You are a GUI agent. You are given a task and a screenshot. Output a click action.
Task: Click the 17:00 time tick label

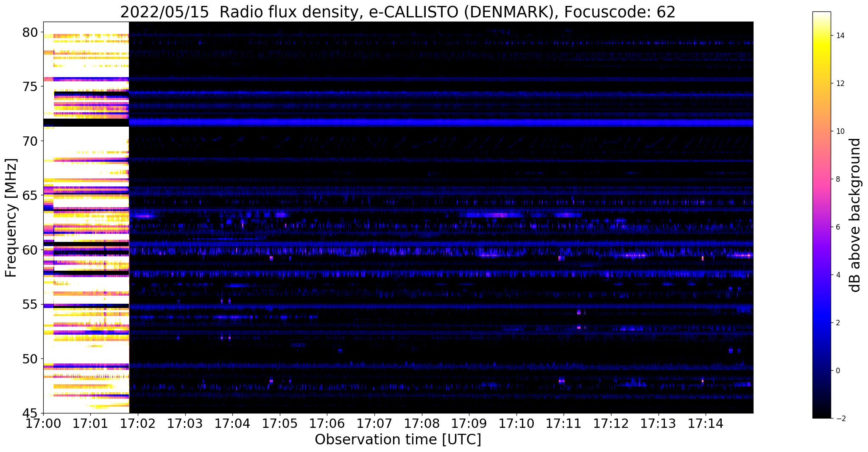pyautogui.click(x=43, y=423)
